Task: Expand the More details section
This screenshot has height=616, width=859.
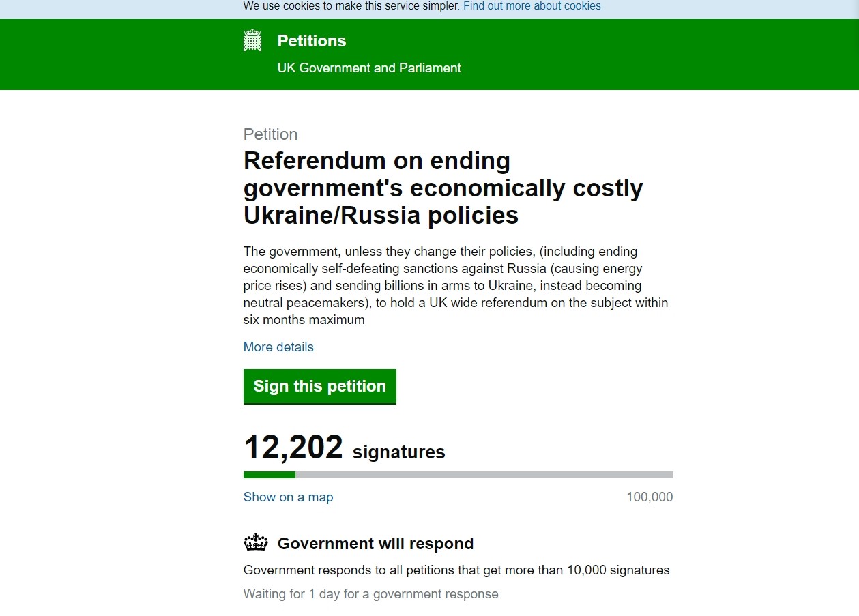Action: click(x=278, y=347)
